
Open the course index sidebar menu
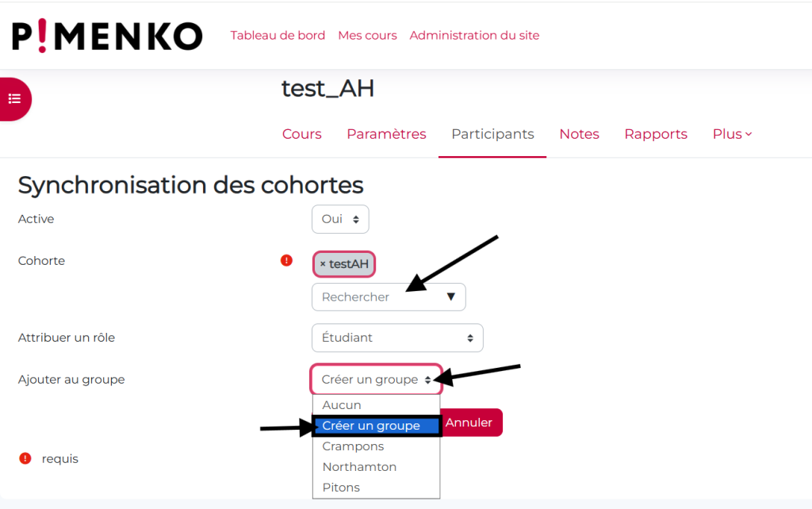pos(14,98)
